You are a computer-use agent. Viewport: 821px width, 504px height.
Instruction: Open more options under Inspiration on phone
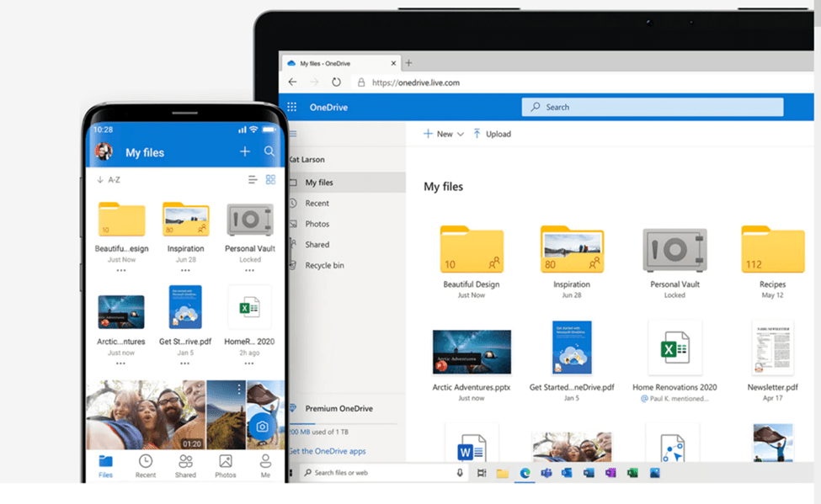(x=185, y=271)
